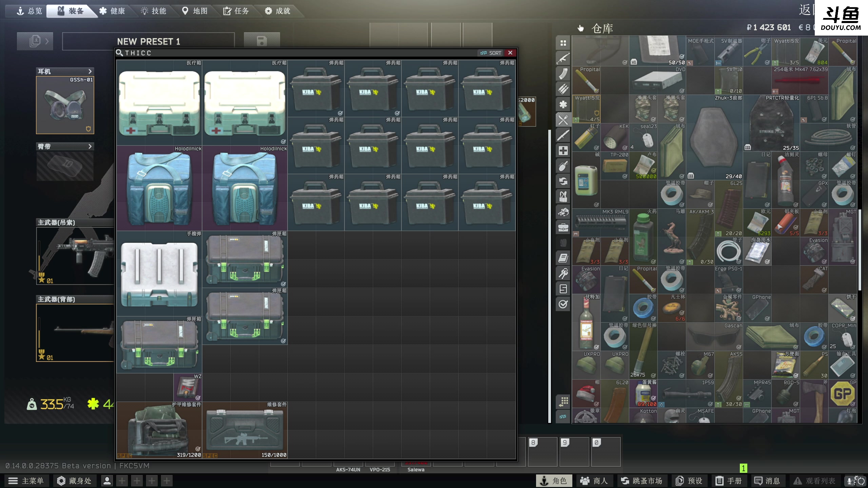Screen dimensions: 868x488
Task: Filter stash by quest checkmark icon
Action: (563, 304)
